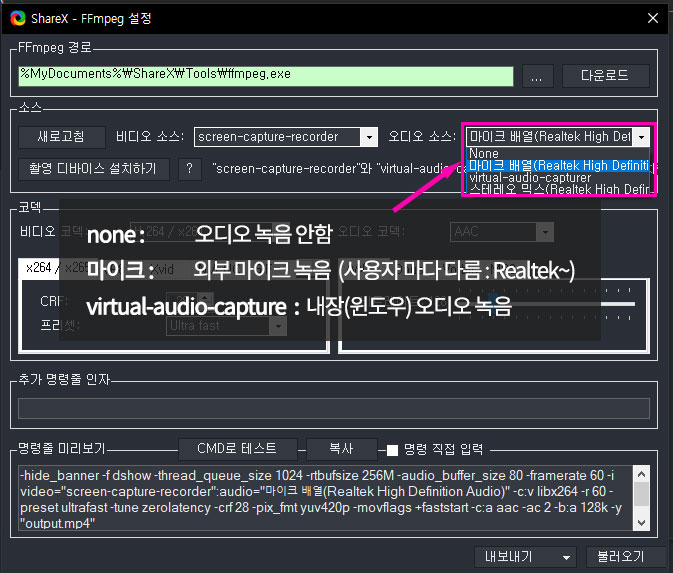Click the CMD로 테스트 button

[237, 449]
